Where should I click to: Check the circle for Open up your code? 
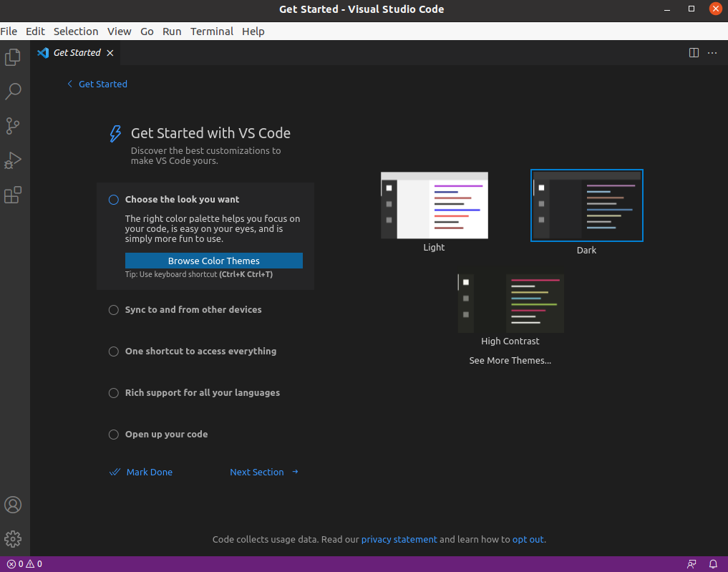114,435
